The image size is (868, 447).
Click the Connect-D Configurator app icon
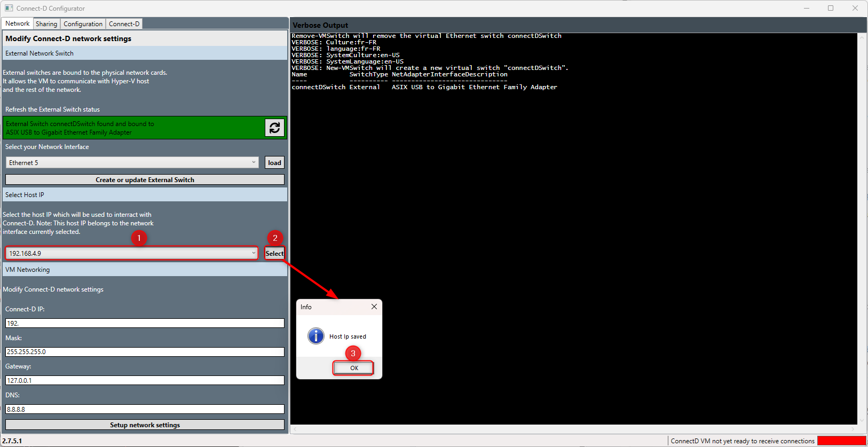tap(9, 8)
